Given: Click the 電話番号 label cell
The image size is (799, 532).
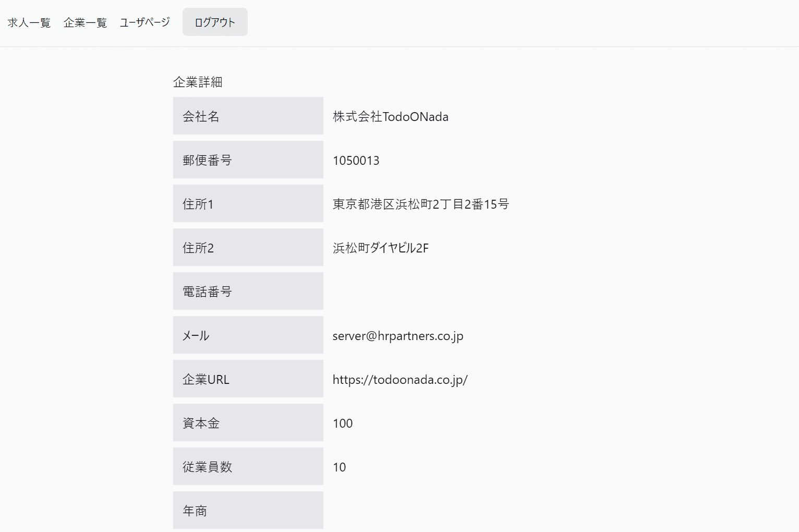Looking at the screenshot, I should pos(248,291).
